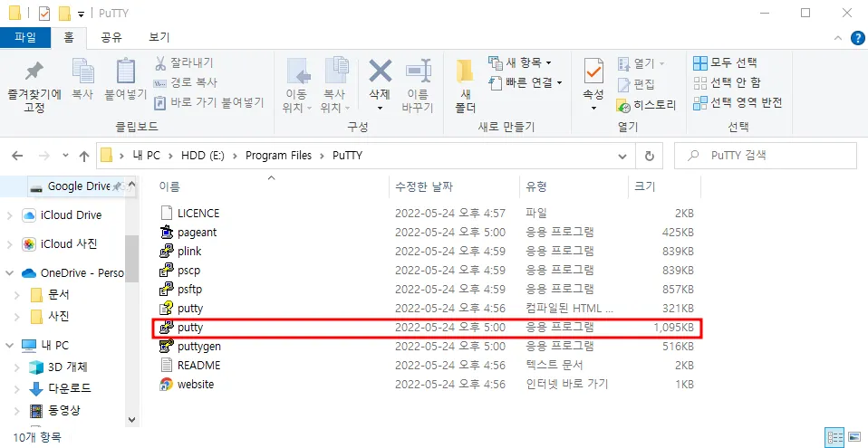868x448 pixels.
Task: Click Select all (모두 선택)
Action: (725, 62)
